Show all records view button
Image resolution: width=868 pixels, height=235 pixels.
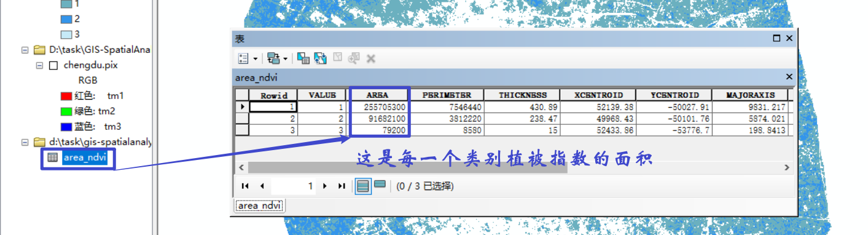363,186
